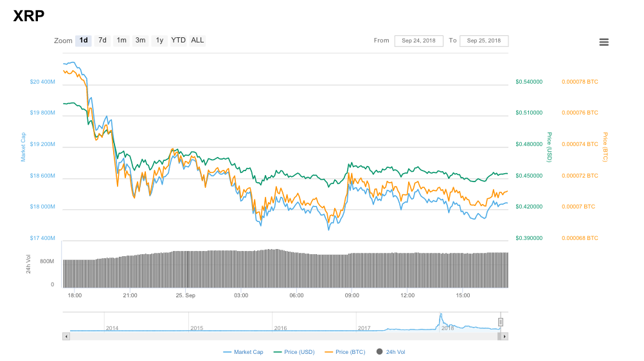Click the 12:00 time axis label
The height and width of the screenshot is (361, 644).
pos(407,295)
